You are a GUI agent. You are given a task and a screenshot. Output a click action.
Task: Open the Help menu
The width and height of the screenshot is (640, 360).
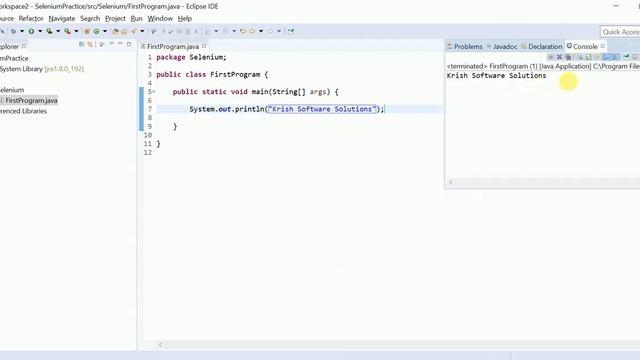pos(184,18)
